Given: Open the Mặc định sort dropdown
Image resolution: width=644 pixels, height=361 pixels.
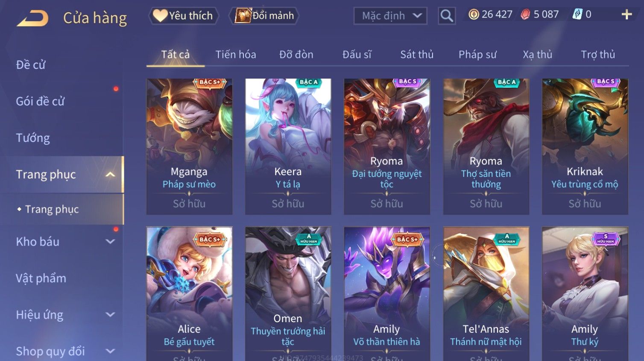Looking at the screenshot, I should pos(390,16).
